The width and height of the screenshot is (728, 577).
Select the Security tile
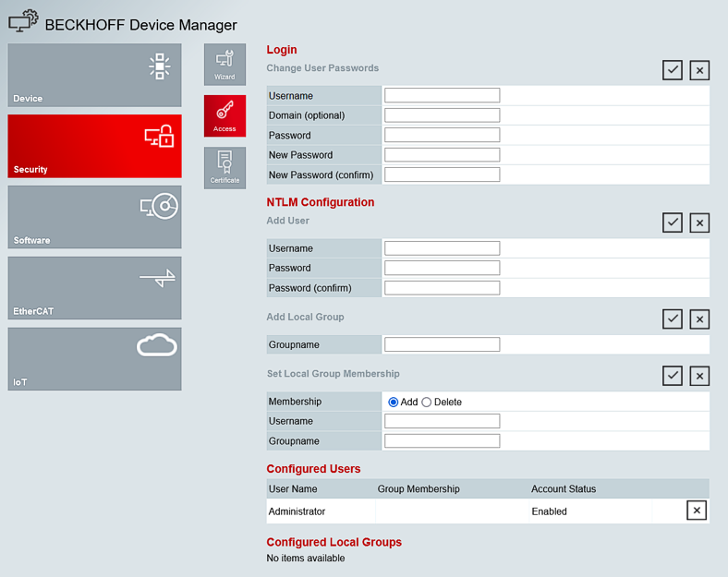click(95, 146)
